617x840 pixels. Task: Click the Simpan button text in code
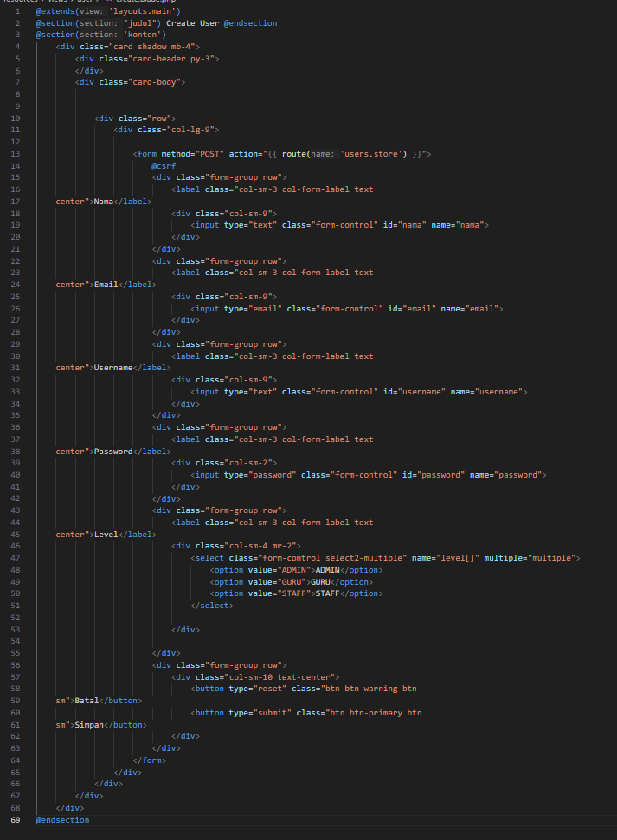click(x=89, y=724)
